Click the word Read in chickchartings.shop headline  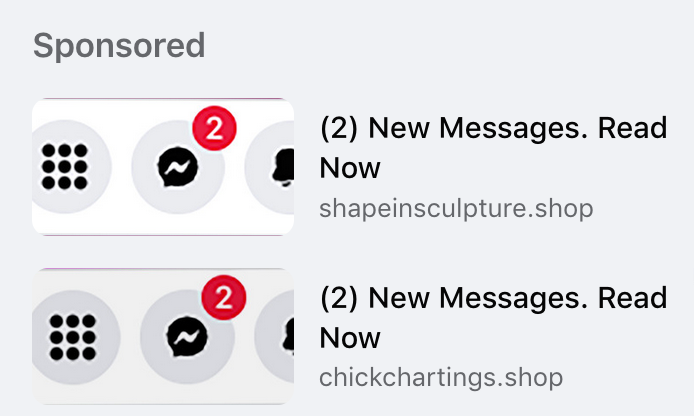635,299
